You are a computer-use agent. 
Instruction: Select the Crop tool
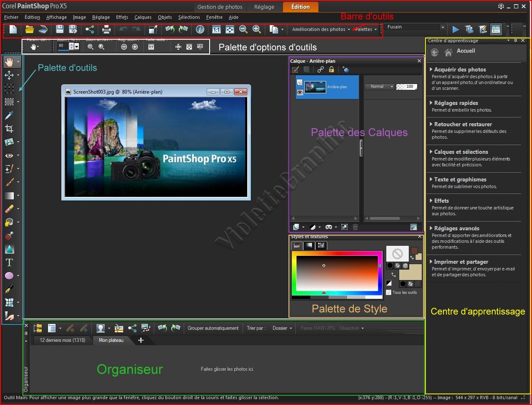9,129
